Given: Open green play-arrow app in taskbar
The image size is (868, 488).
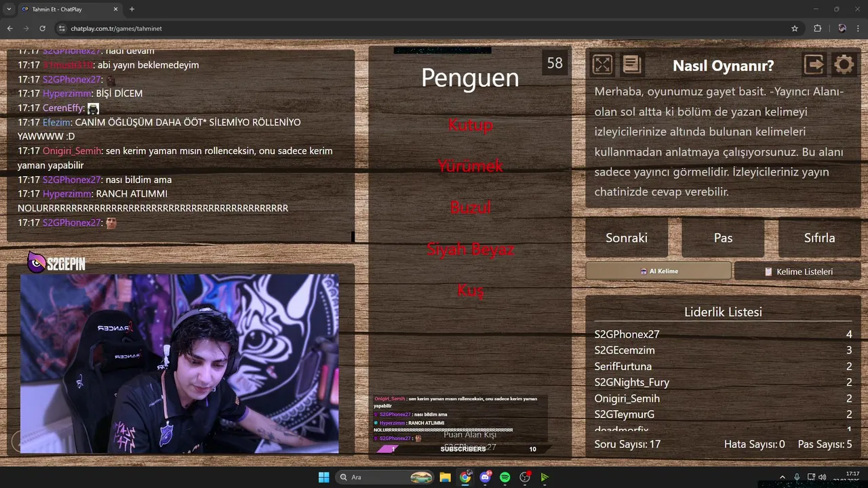Looking at the screenshot, I should pyautogui.click(x=545, y=477).
